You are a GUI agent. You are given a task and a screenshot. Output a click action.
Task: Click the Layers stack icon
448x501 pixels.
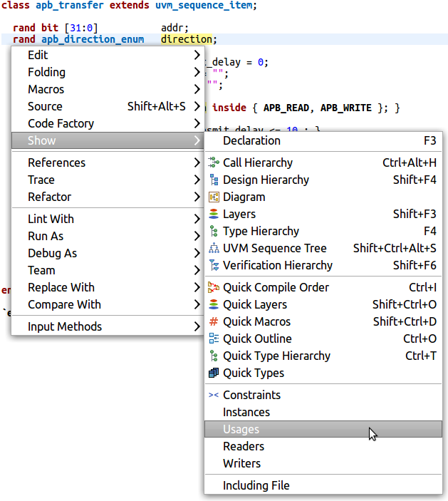click(214, 214)
